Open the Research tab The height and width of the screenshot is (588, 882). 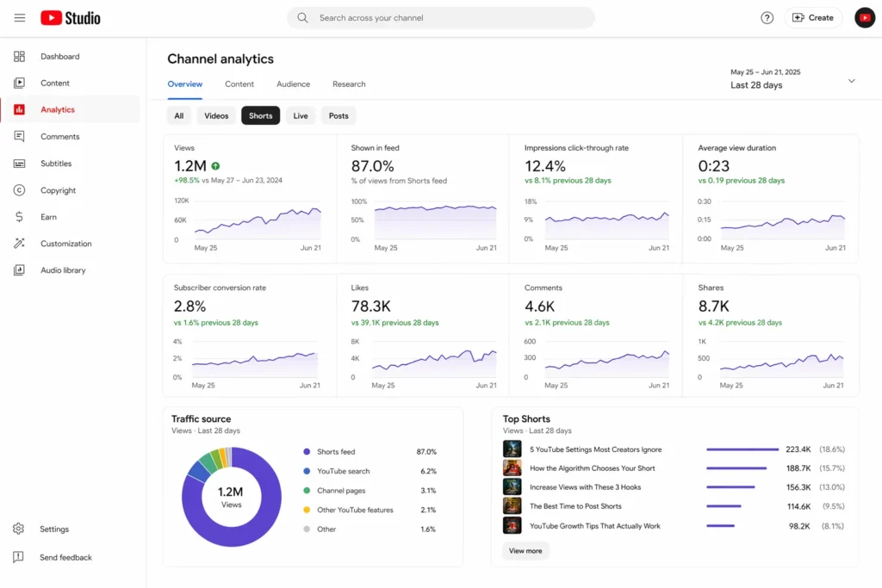349,84
